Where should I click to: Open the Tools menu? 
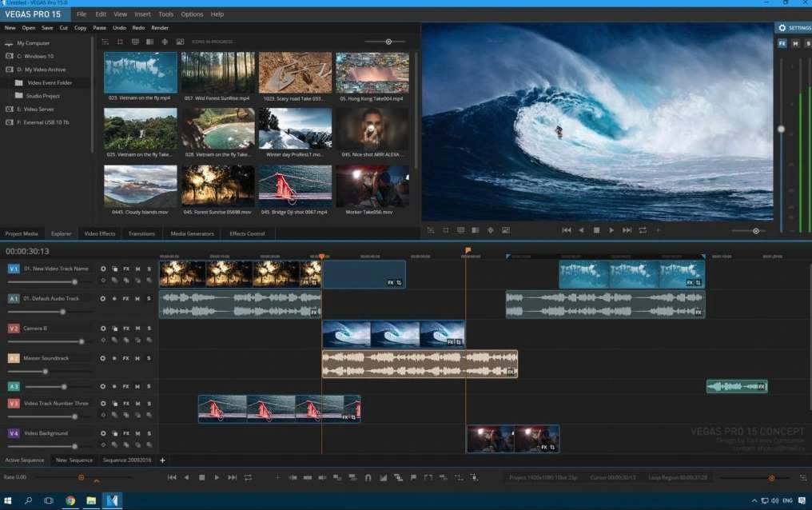165,14
